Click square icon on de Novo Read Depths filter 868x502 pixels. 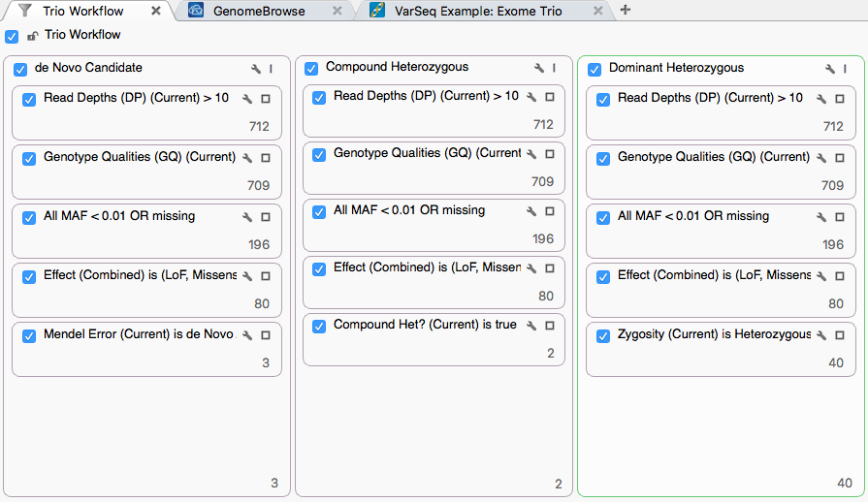[266, 99]
